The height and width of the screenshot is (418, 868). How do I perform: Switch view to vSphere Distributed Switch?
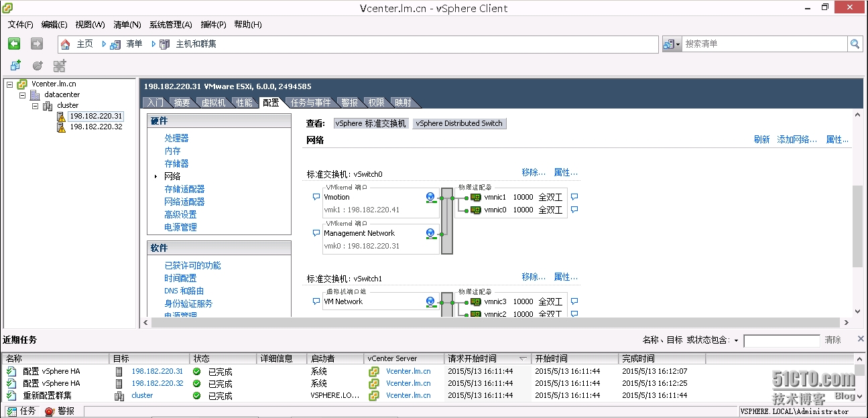459,123
